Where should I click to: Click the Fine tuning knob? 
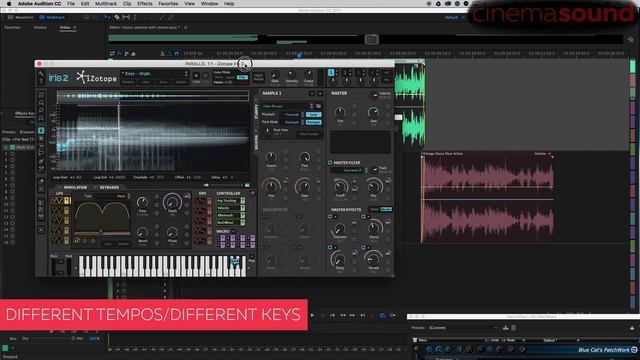tap(304, 157)
